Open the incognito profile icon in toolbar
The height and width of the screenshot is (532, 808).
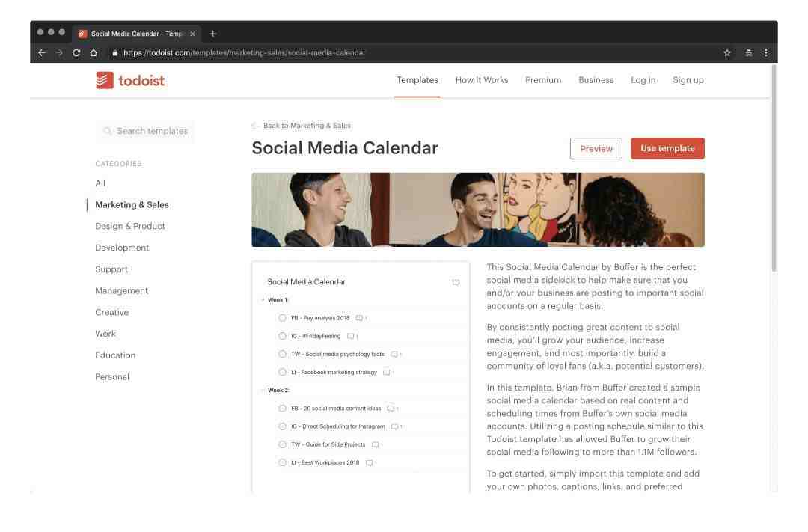pyautogui.click(x=749, y=52)
